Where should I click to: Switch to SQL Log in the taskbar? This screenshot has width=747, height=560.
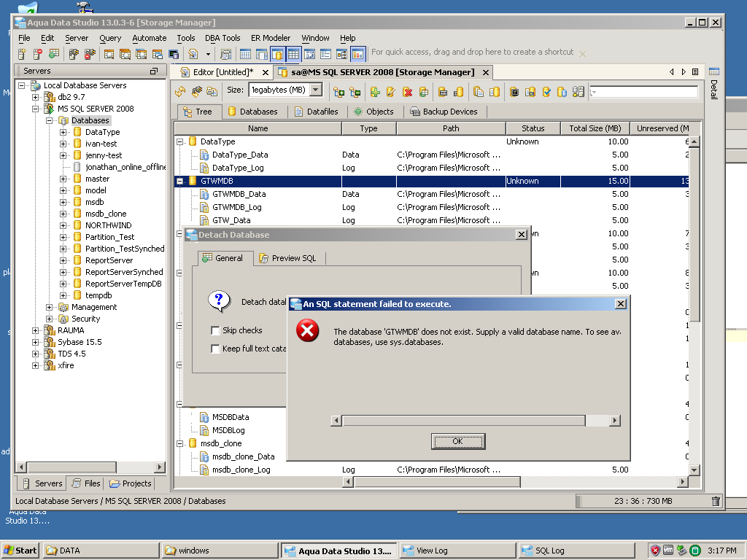576,551
